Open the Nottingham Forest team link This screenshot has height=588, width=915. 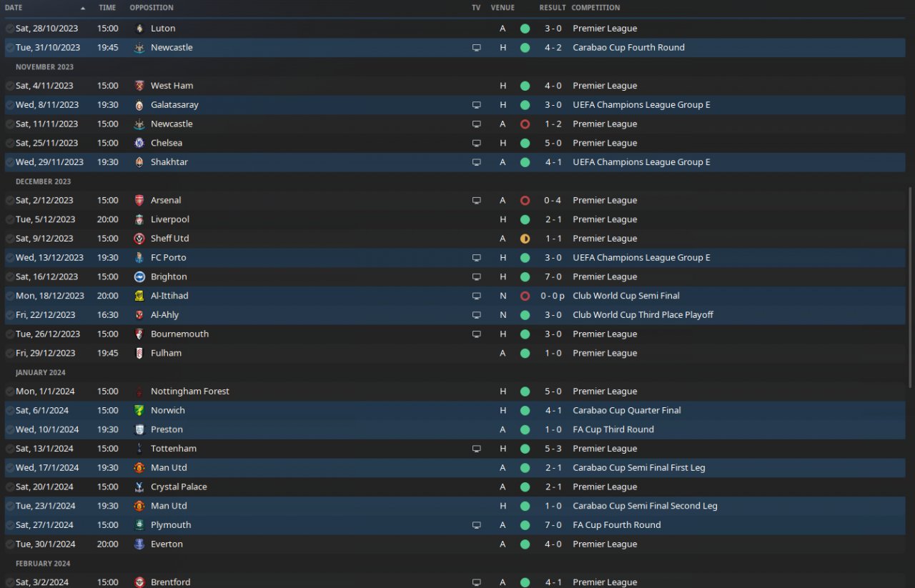(x=190, y=392)
